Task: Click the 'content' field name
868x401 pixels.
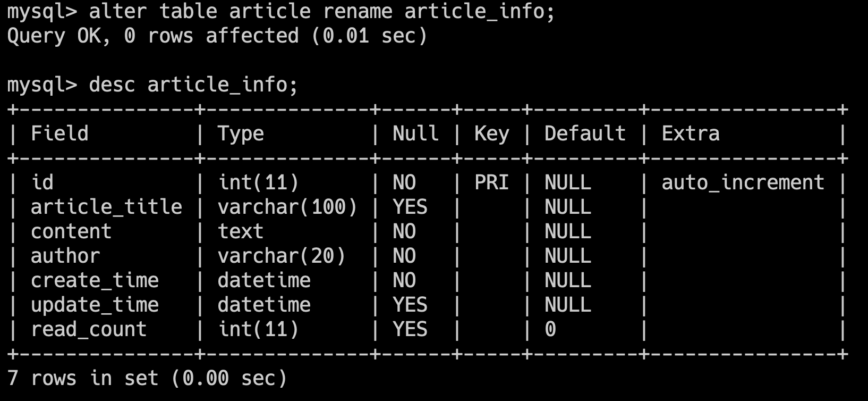Action: pyautogui.click(x=71, y=231)
